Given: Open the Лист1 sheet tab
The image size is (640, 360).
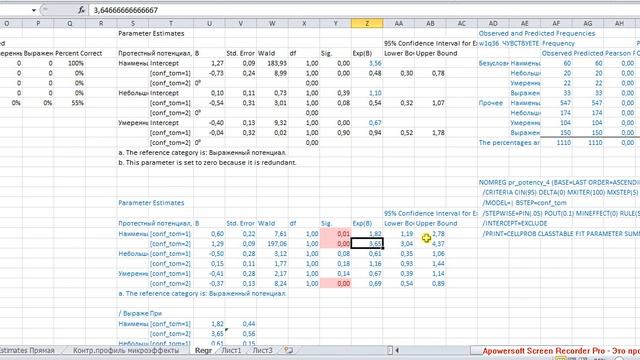Looking at the screenshot, I should coord(231,350).
